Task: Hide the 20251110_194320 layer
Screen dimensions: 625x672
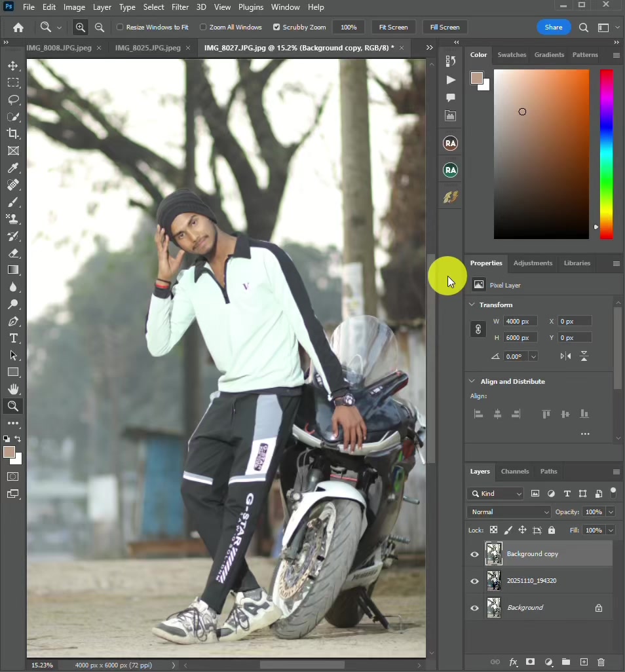Action: coord(474,581)
